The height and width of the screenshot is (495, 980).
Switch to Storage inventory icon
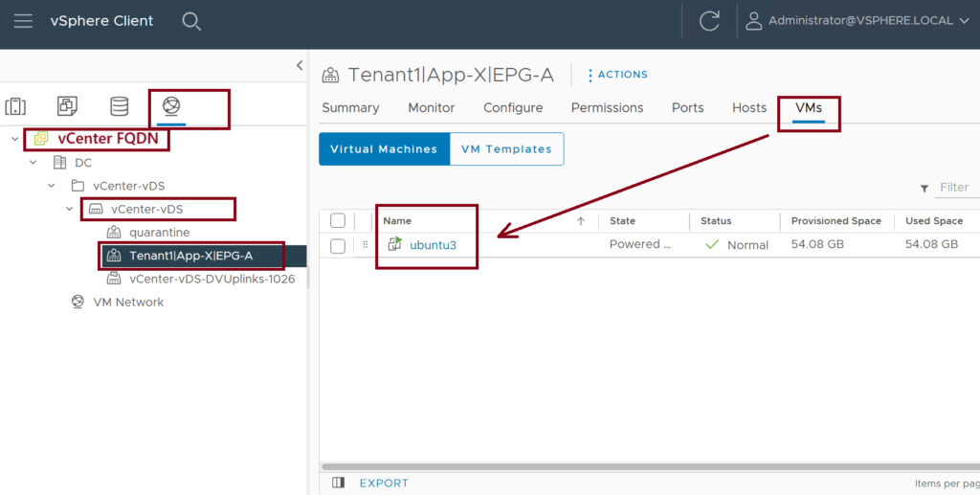coord(120,106)
